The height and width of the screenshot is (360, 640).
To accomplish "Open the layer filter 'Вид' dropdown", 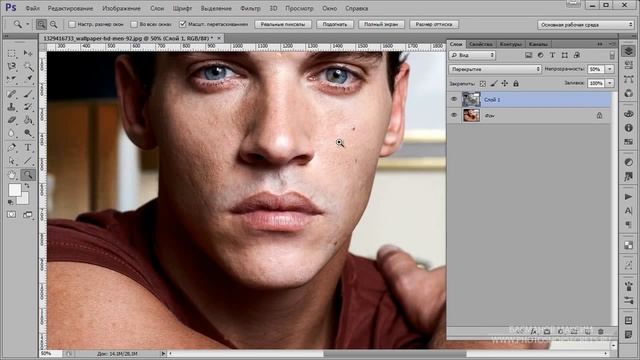I will point(472,55).
